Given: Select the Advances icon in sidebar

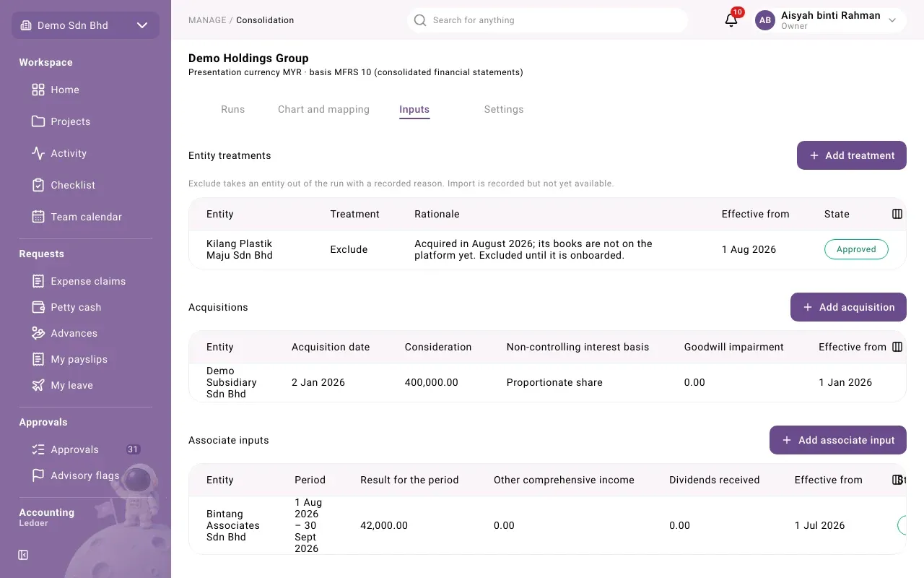Looking at the screenshot, I should (38, 333).
